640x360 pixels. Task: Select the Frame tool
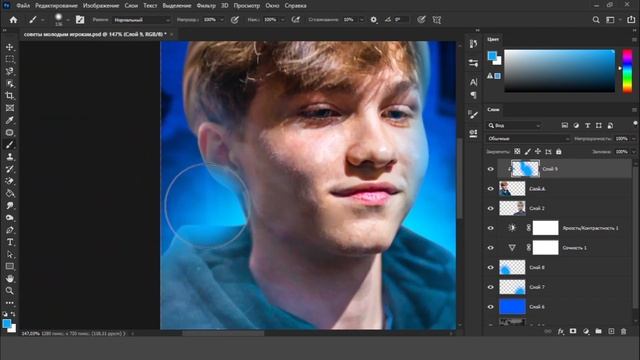9,108
